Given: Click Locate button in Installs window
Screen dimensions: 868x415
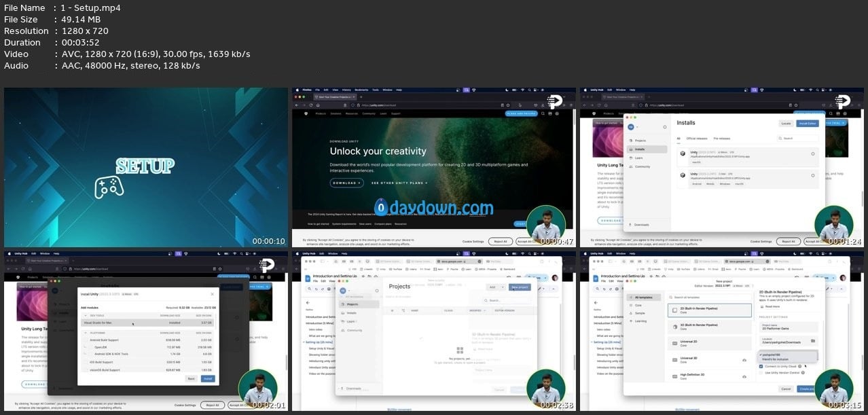Looking at the screenshot, I should pos(786,124).
